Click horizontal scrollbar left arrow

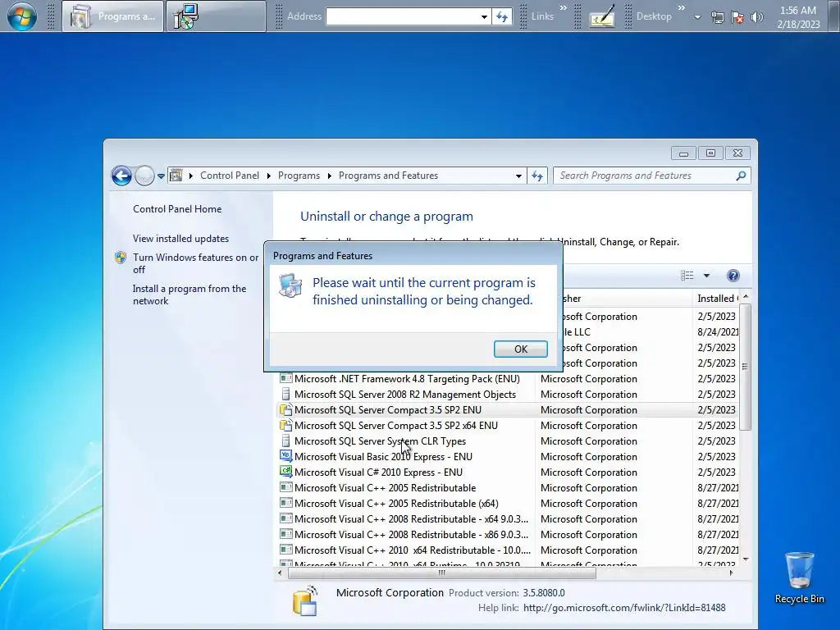point(281,573)
